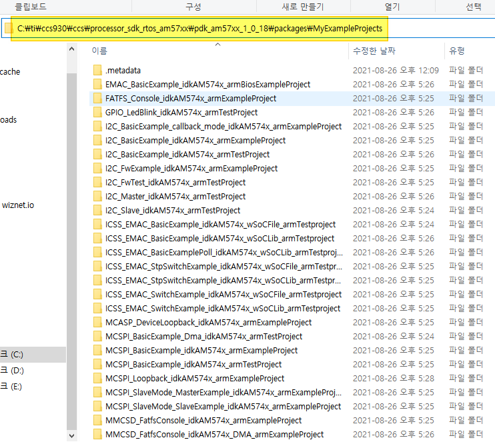This screenshot has height=448, width=495.
Task: Click the folder icon of GPIO_LedBlink_idkAM574x_armTestProject
Action: click(x=97, y=112)
